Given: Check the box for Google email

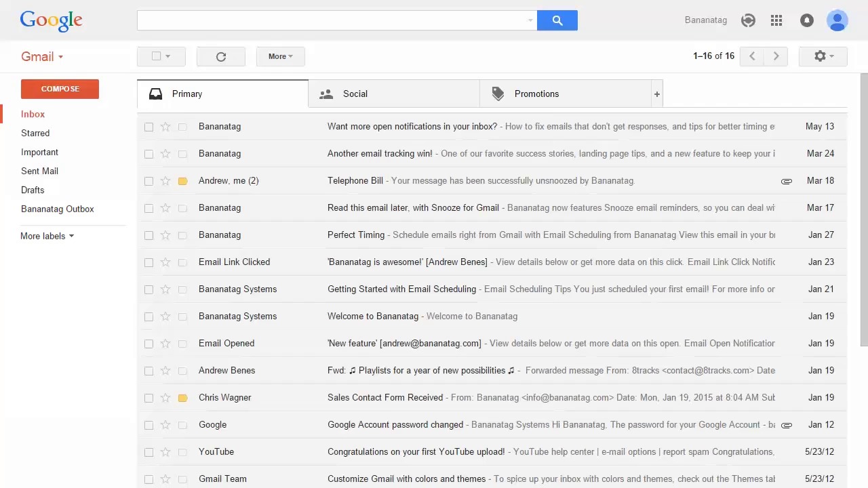Looking at the screenshot, I should [149, 425].
